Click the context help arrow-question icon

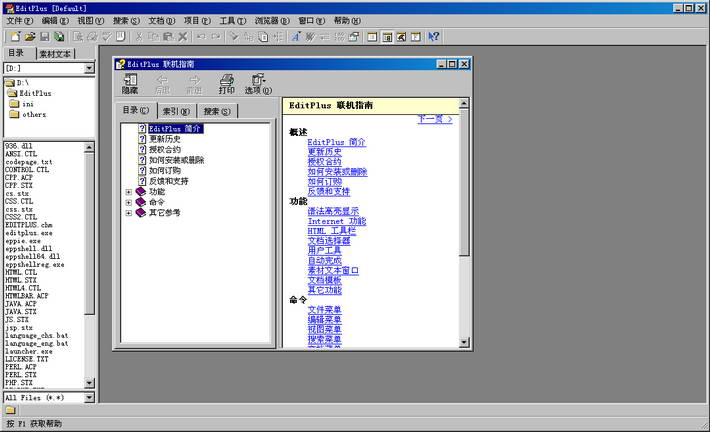433,37
